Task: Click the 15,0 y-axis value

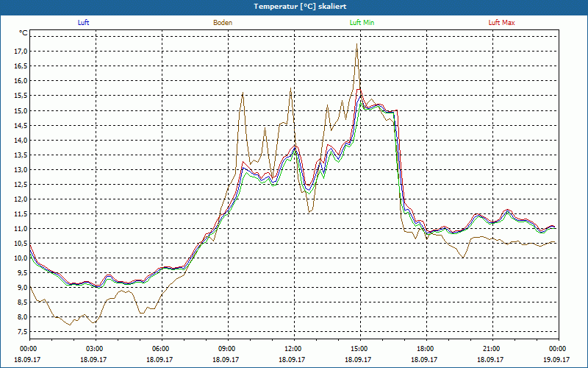Action: pyautogui.click(x=21, y=111)
